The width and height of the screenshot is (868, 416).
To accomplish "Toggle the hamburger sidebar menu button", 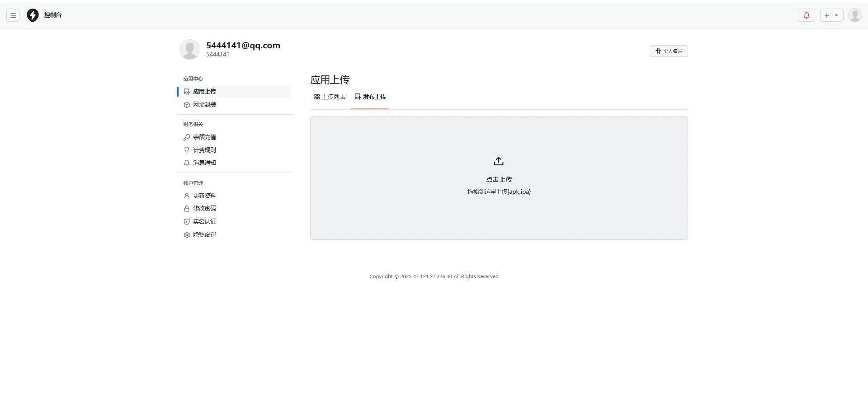I will 13,15.
